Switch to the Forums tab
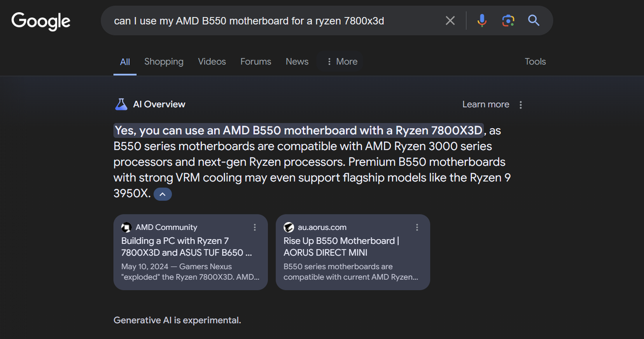Image resolution: width=644 pixels, height=339 pixels. (255, 61)
